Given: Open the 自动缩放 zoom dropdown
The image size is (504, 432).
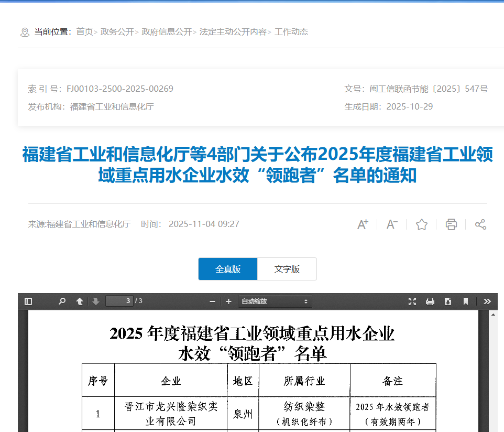Looking at the screenshot, I should (x=275, y=301).
